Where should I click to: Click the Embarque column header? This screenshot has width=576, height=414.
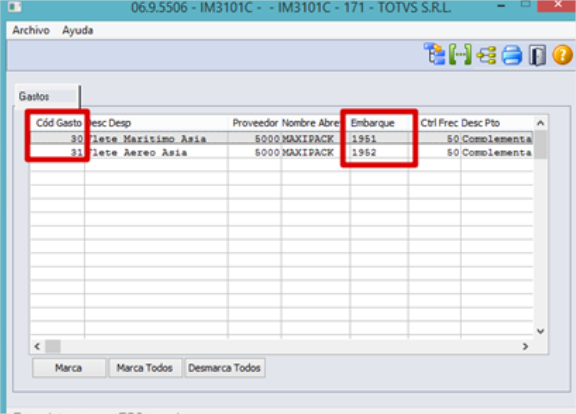tap(379, 123)
